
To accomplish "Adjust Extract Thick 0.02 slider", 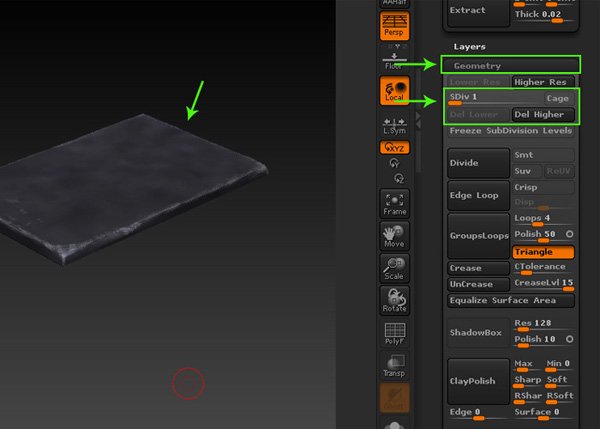I will point(543,16).
